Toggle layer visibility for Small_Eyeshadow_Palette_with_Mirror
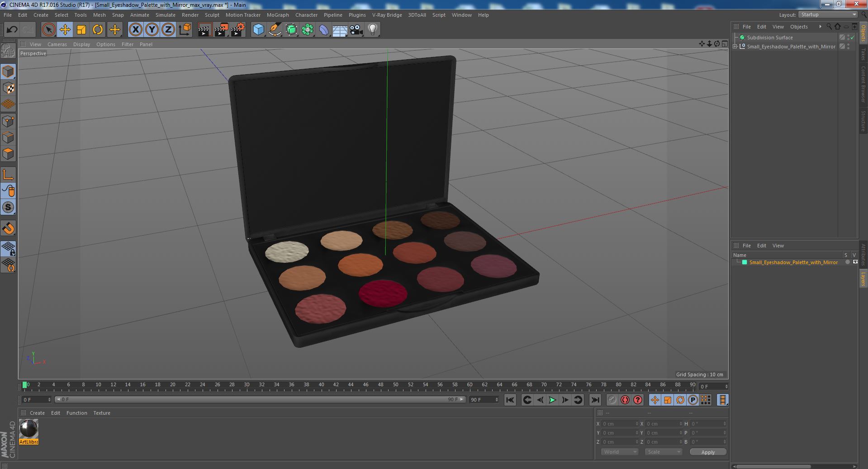The image size is (868, 469). coord(855,262)
